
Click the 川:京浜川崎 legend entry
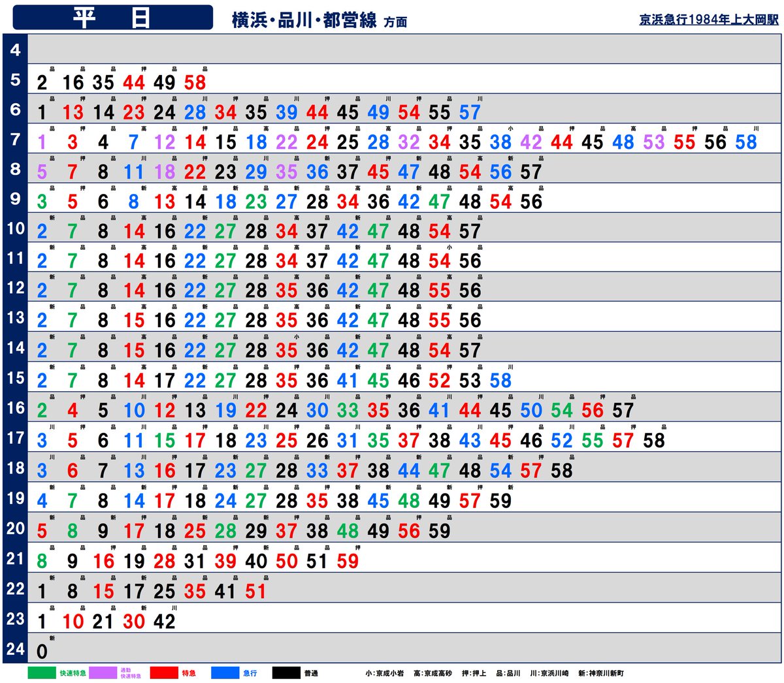[549, 673]
